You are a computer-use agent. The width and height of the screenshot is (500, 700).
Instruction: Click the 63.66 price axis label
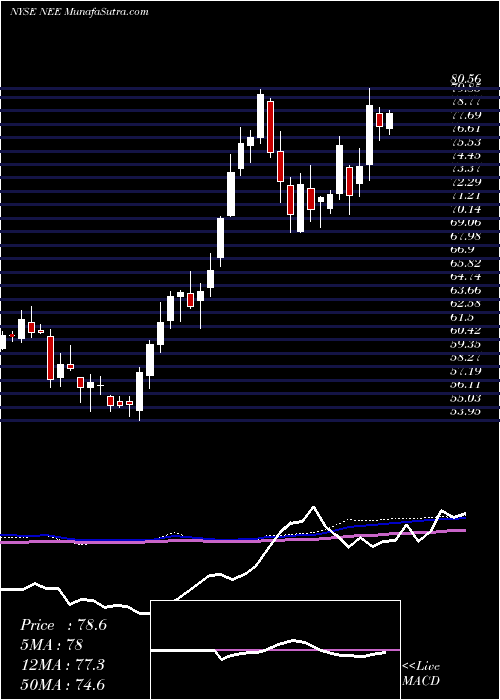tap(465, 290)
